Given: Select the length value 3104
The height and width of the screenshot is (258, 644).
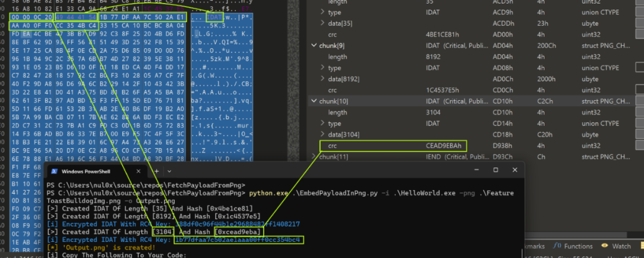Looking at the screenshot, I should pos(433,112).
